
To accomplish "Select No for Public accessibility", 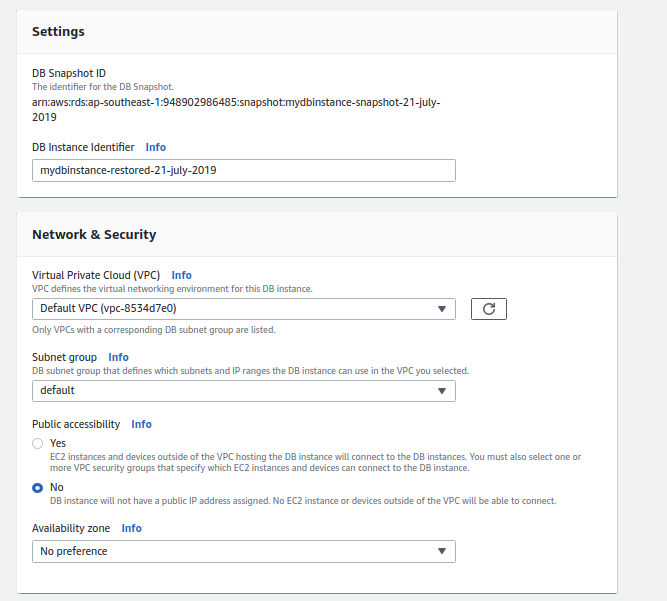I will click(x=38, y=487).
